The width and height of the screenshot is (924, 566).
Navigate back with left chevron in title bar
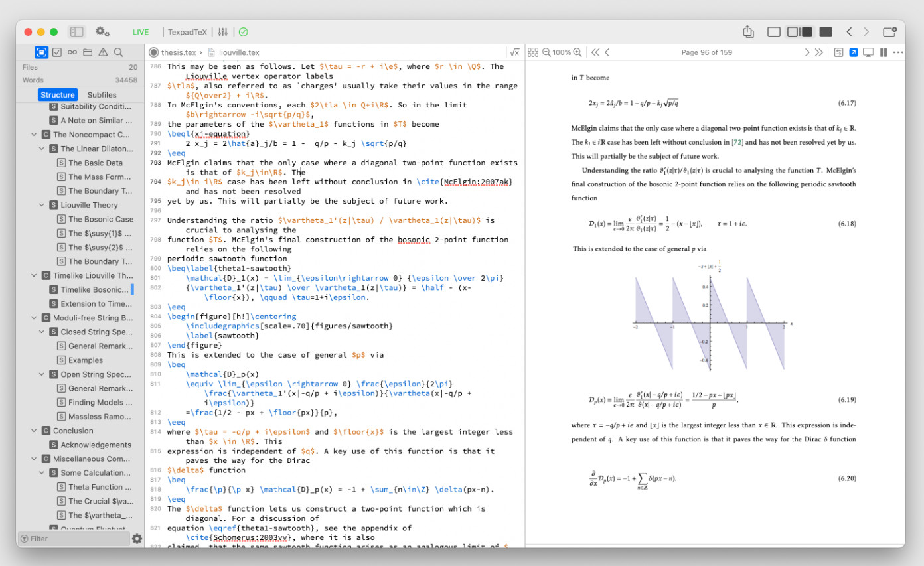coord(849,32)
